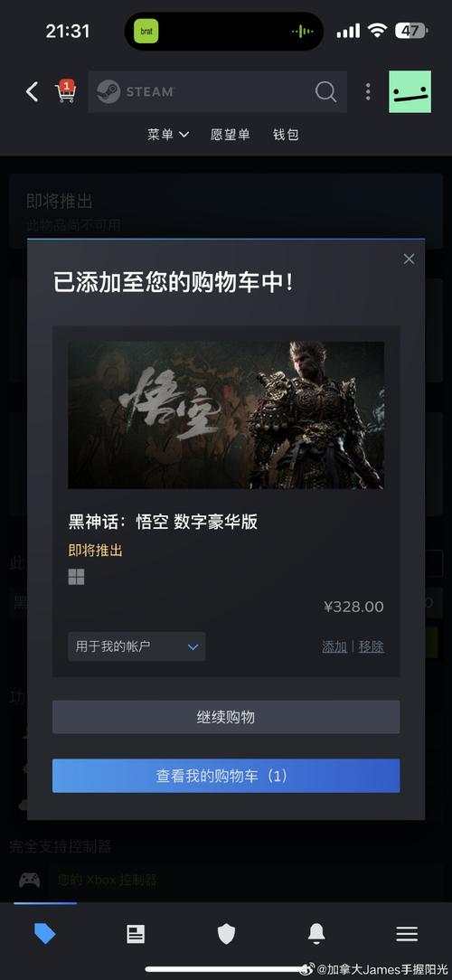Screen dimensions: 452x980
Task: Click 查看我的购物车 (1) button
Action: point(226,776)
